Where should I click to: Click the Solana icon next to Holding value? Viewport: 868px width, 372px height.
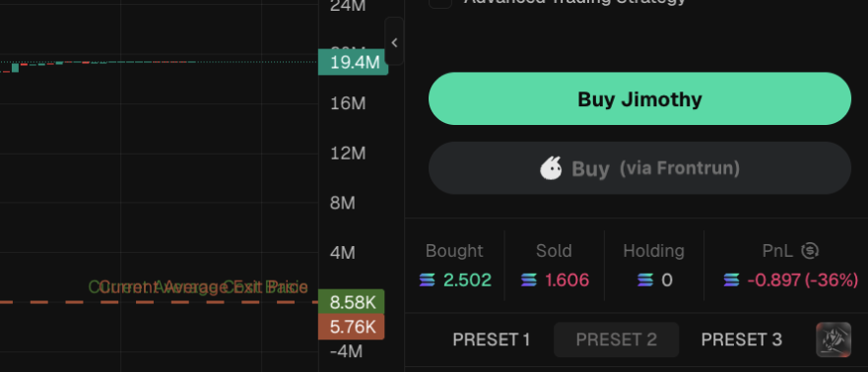tap(645, 280)
